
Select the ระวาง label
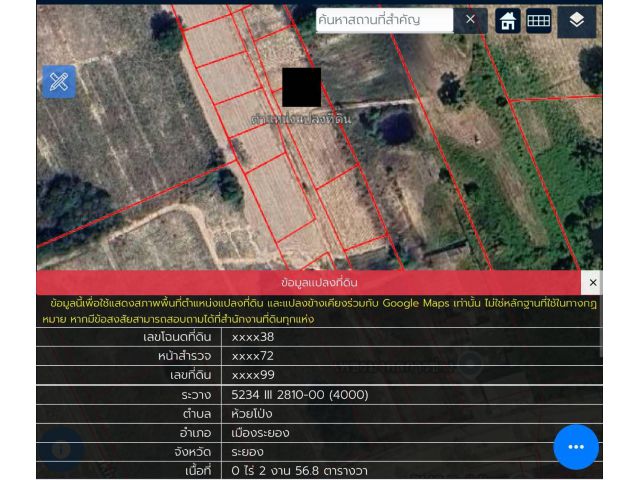196,395
